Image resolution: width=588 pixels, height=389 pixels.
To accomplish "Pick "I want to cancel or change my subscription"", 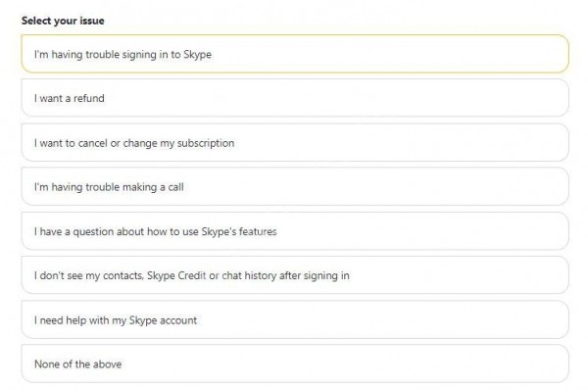I will click(x=295, y=142).
